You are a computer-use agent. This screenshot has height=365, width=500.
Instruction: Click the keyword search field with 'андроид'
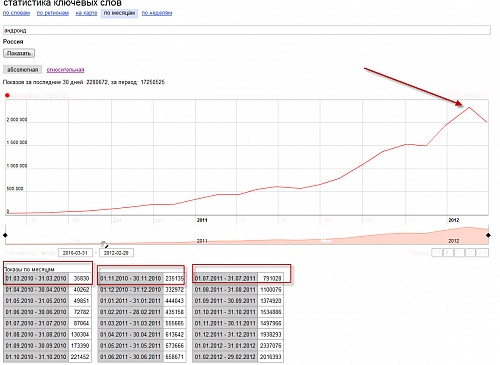click(247, 30)
